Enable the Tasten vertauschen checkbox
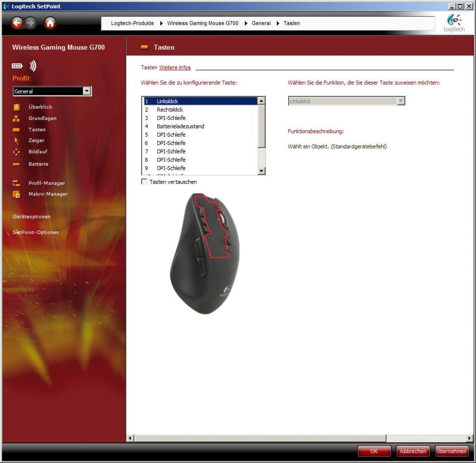The height and width of the screenshot is (463, 476). point(144,182)
